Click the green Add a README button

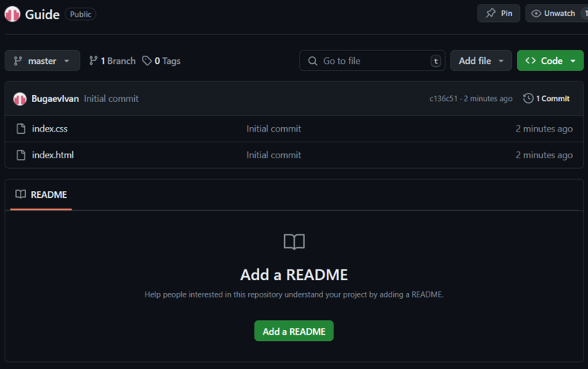(x=294, y=331)
